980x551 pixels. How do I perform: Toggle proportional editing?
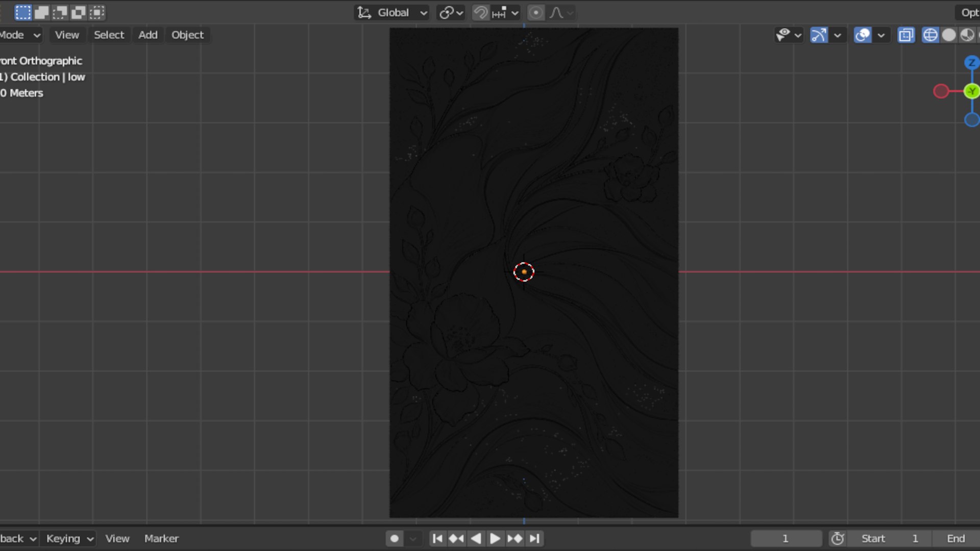tap(535, 13)
